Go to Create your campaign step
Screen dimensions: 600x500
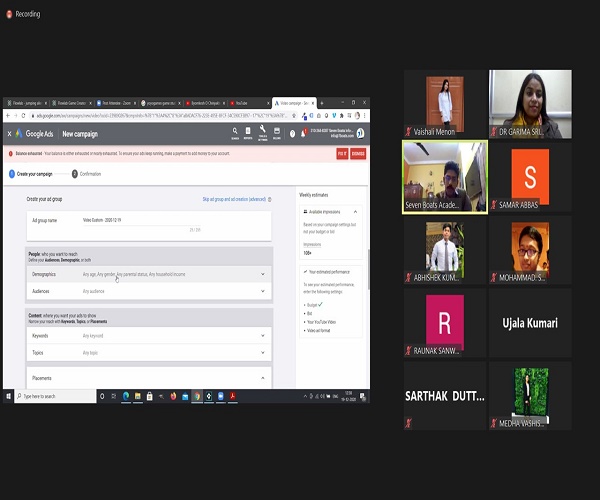pos(31,174)
